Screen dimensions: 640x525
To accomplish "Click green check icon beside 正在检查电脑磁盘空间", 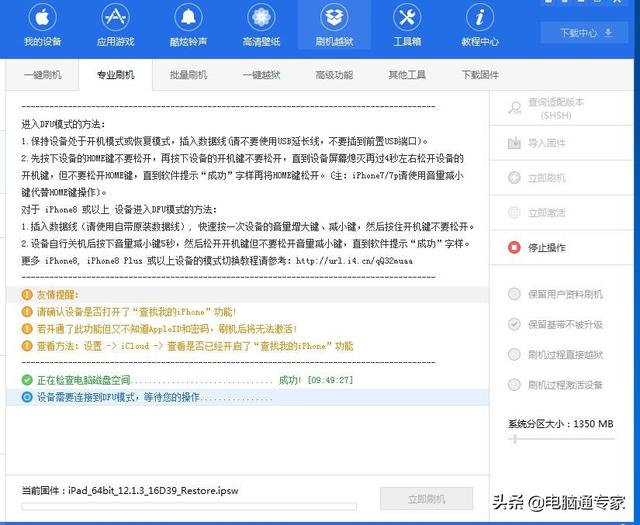I will click(x=27, y=380).
